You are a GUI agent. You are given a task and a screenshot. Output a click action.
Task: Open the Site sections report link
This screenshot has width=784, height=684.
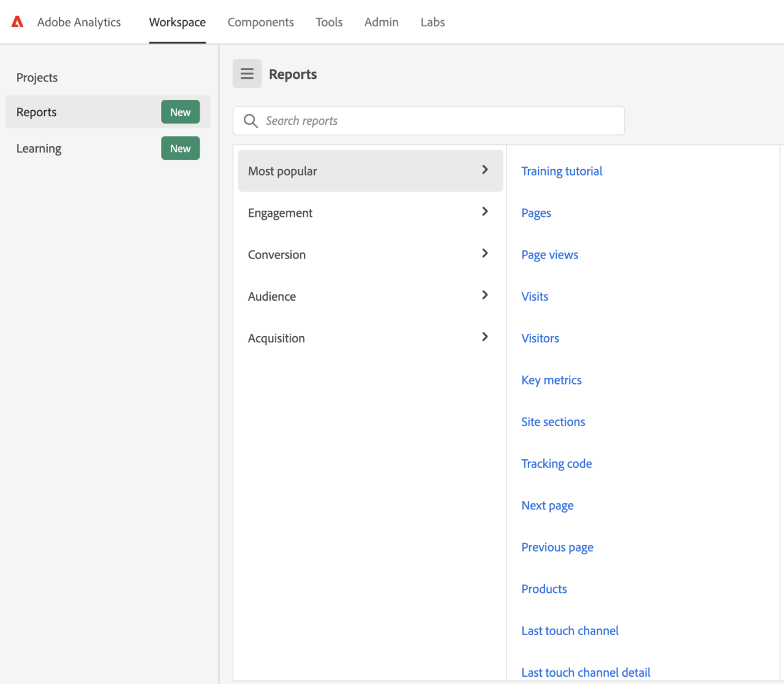pyautogui.click(x=553, y=422)
